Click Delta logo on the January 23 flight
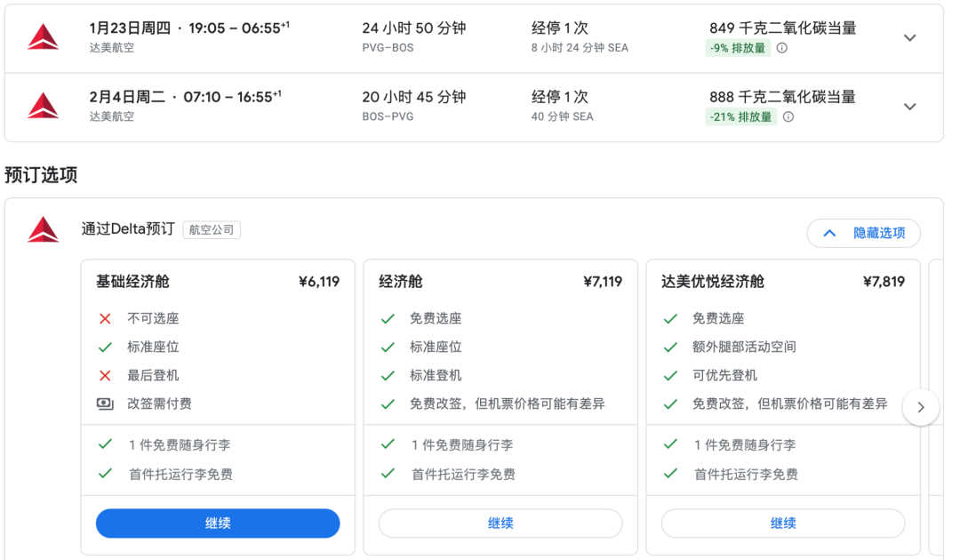Image resolution: width=960 pixels, height=560 pixels. coord(44,36)
